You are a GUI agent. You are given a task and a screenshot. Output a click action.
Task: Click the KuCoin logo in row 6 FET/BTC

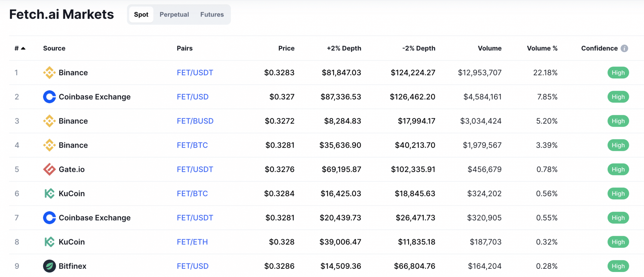point(49,193)
